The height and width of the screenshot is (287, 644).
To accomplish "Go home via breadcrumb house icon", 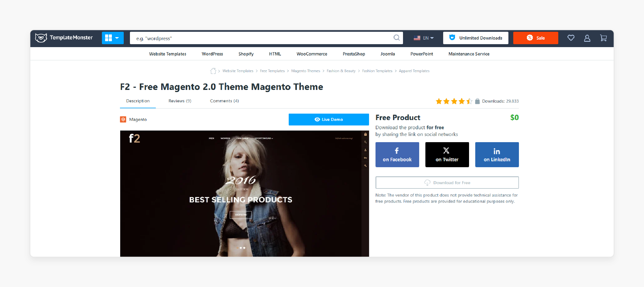I will 213,71.
